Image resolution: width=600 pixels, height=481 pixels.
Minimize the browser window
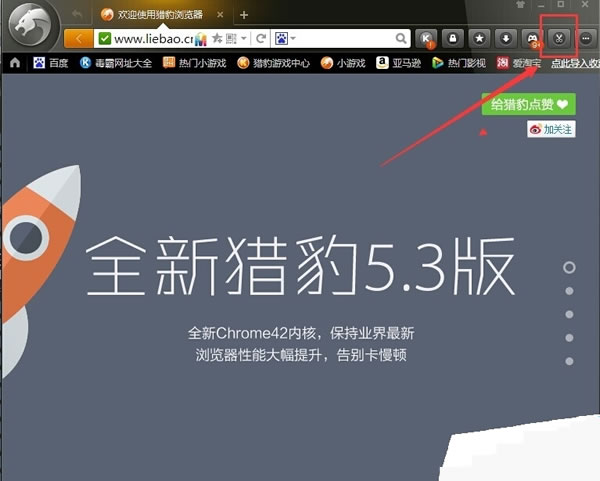(541, 5)
